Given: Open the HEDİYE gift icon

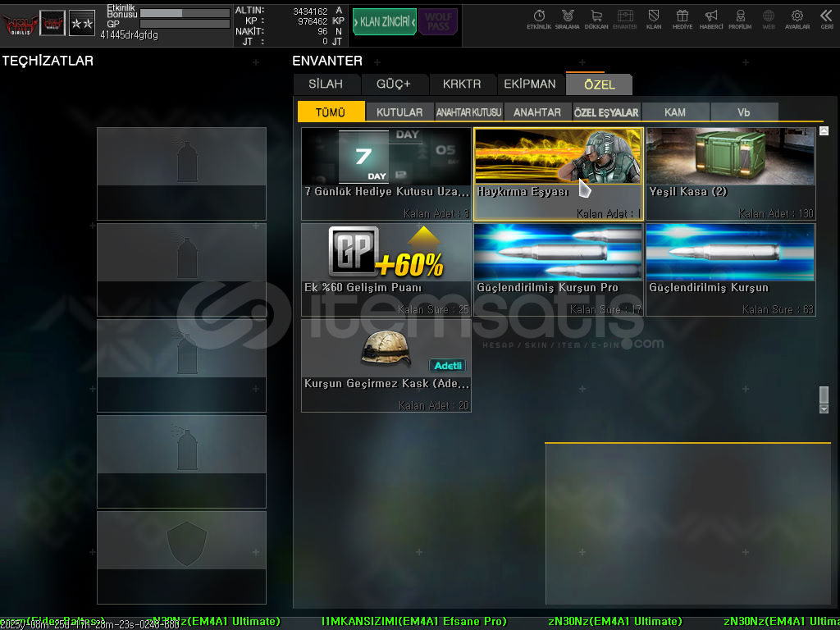Looking at the screenshot, I should pos(682,20).
